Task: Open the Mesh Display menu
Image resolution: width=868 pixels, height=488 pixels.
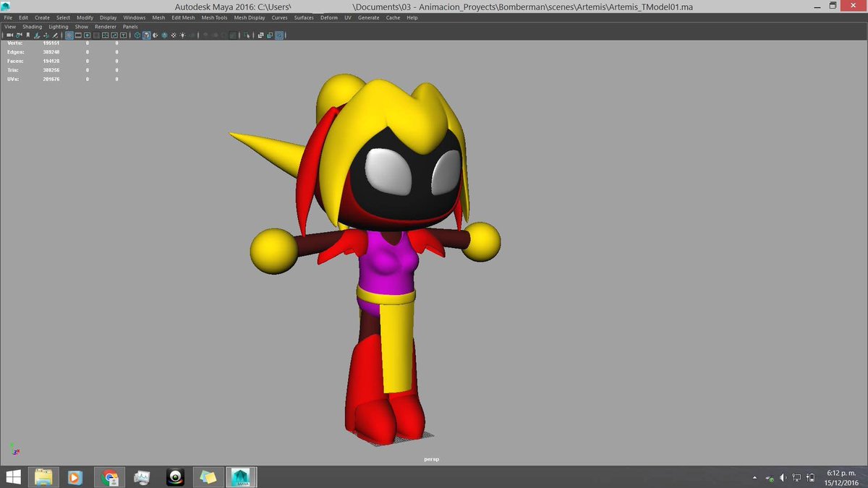Action: (250, 17)
